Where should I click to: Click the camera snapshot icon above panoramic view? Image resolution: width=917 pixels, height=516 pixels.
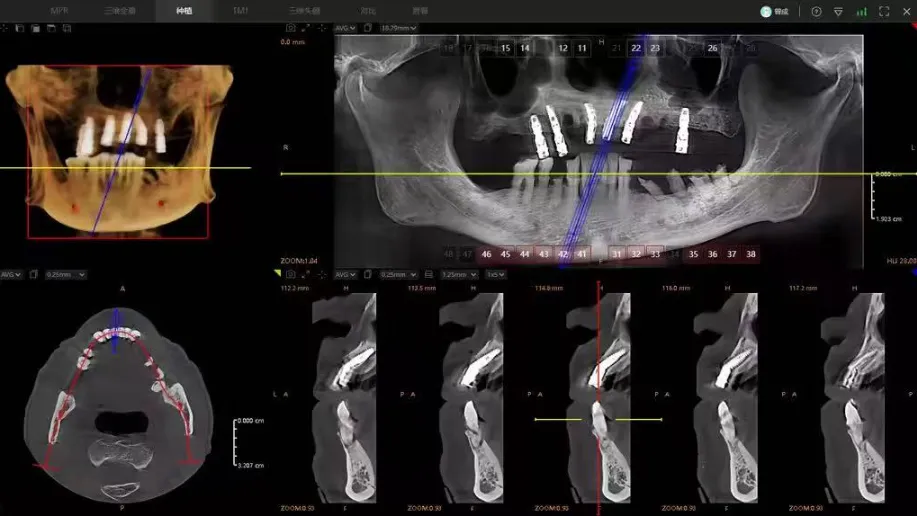coord(291,27)
